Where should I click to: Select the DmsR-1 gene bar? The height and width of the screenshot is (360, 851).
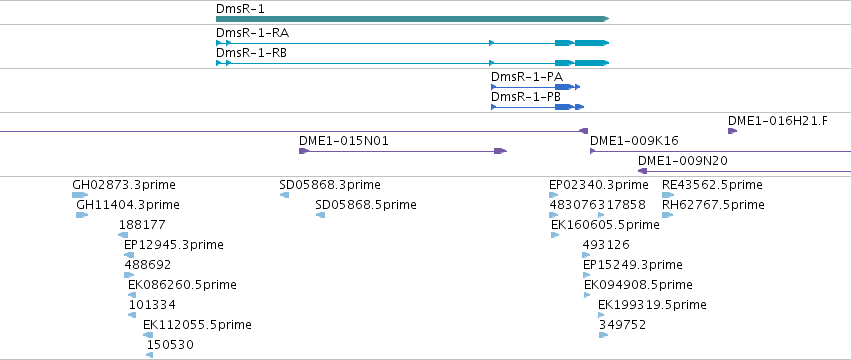click(x=412, y=19)
